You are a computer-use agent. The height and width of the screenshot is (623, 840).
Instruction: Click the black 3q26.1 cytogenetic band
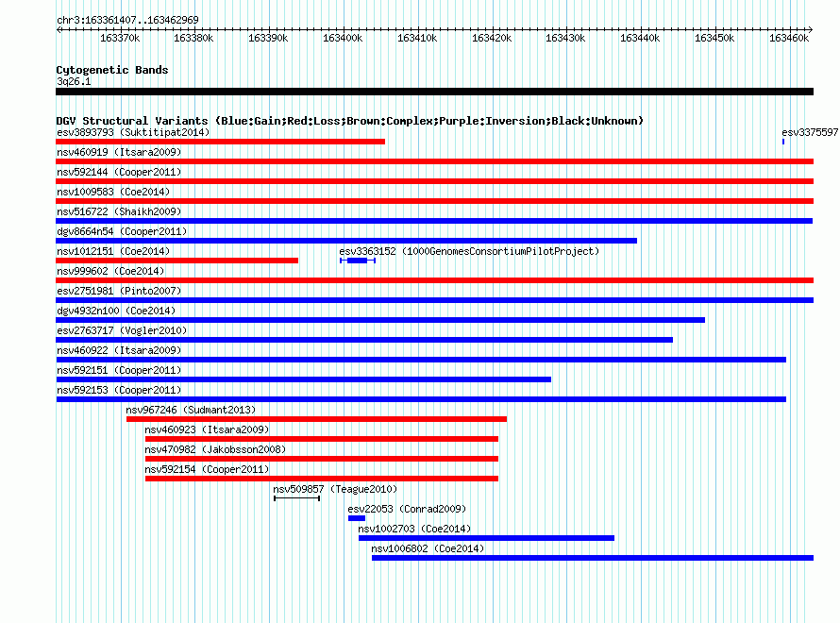pyautogui.click(x=434, y=92)
